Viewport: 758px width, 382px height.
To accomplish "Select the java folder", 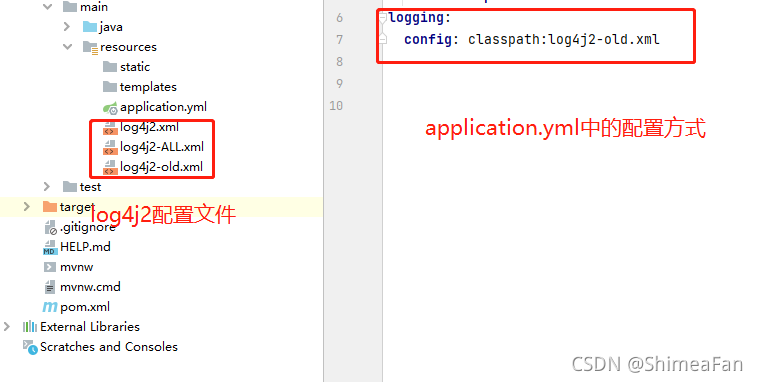I will click(x=111, y=27).
